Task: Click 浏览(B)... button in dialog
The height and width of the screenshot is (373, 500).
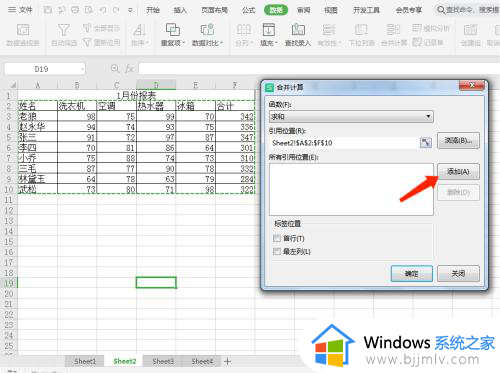Action: tap(458, 141)
